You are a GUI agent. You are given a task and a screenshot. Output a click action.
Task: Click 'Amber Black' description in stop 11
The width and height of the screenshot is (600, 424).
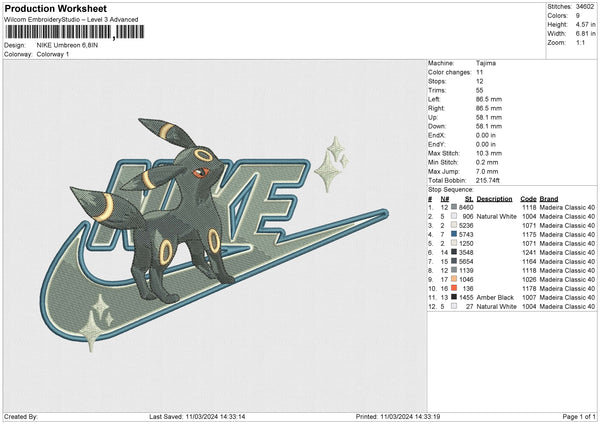495,297
